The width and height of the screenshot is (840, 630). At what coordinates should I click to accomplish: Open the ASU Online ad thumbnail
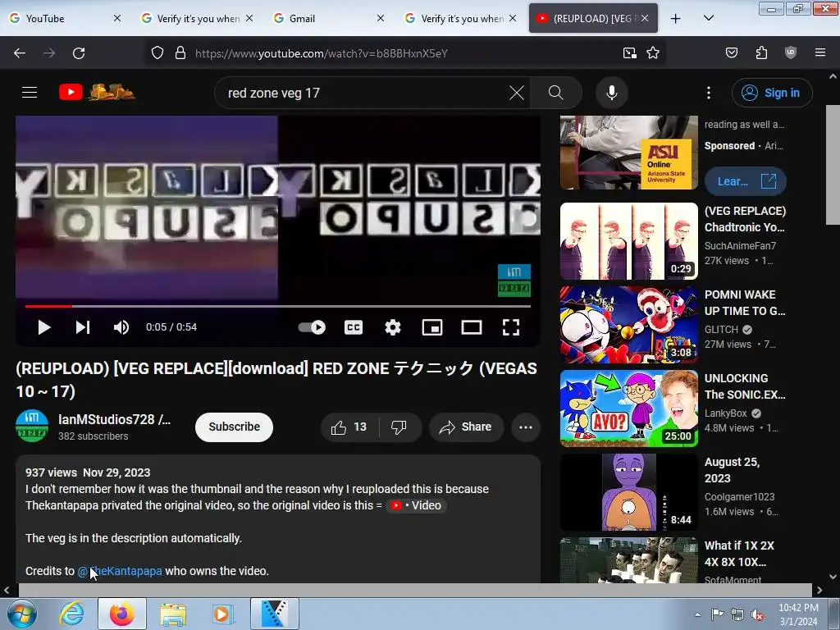[x=629, y=153]
